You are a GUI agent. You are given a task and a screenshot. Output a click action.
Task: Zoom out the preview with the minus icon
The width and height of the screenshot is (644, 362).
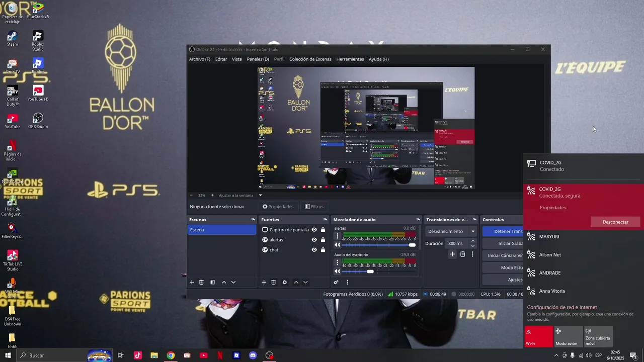191,195
